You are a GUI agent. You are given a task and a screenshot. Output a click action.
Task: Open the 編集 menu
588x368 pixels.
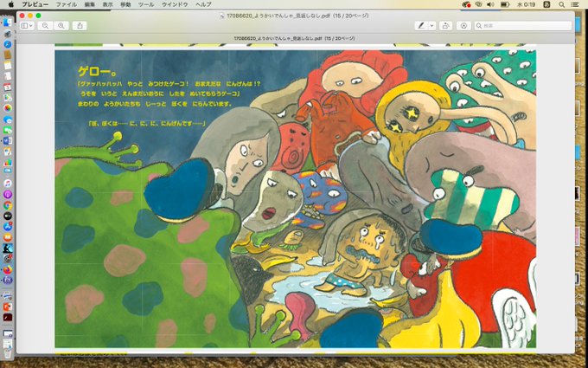click(90, 4)
